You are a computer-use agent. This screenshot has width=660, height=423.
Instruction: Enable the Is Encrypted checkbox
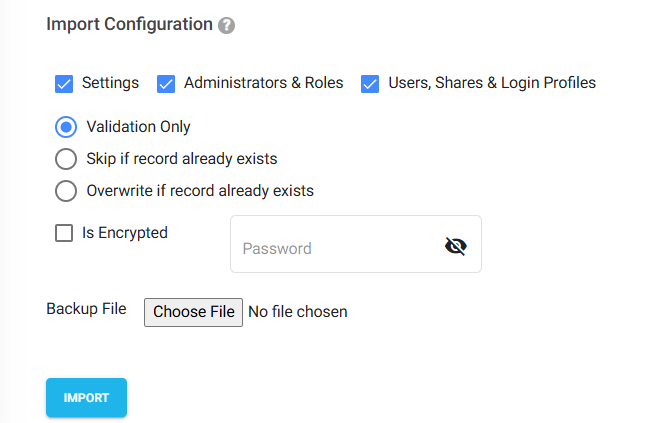pyautogui.click(x=64, y=233)
